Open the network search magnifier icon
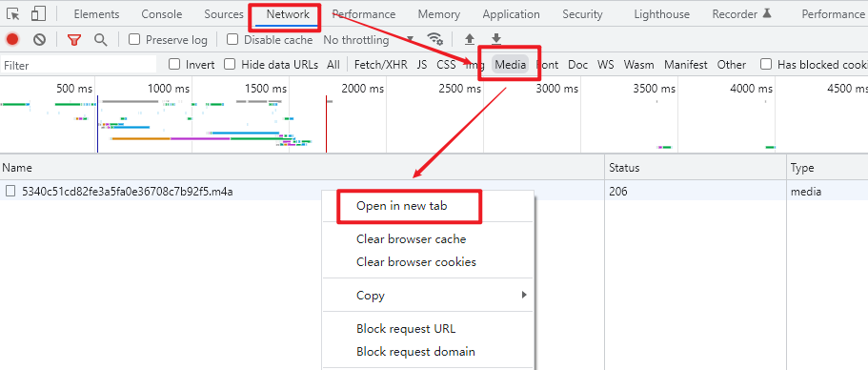The height and width of the screenshot is (370, 868). (100, 39)
